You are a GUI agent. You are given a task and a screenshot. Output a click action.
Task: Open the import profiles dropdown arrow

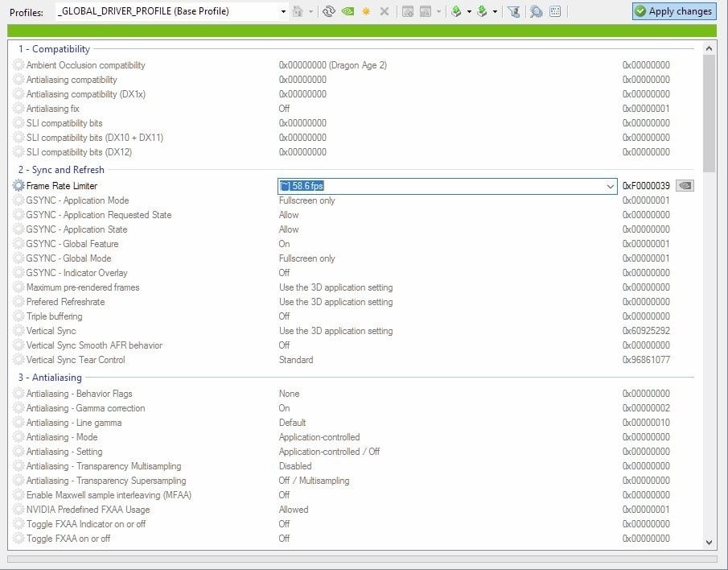pyautogui.click(x=495, y=11)
